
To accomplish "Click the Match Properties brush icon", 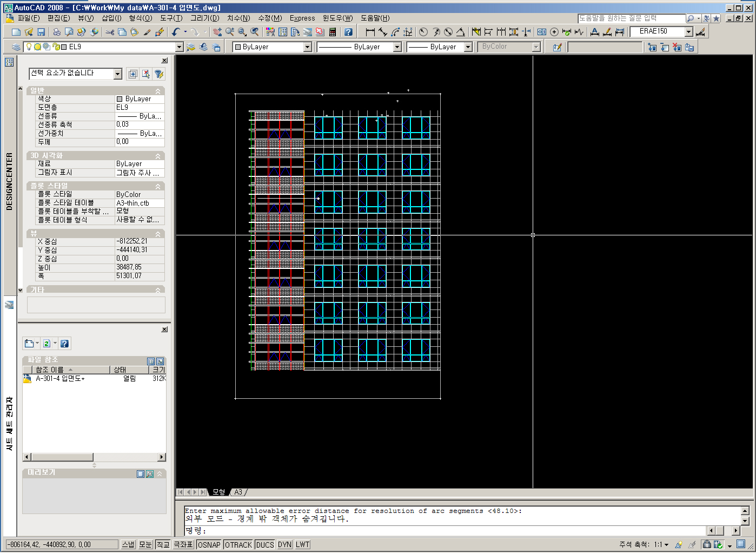I will point(147,32).
